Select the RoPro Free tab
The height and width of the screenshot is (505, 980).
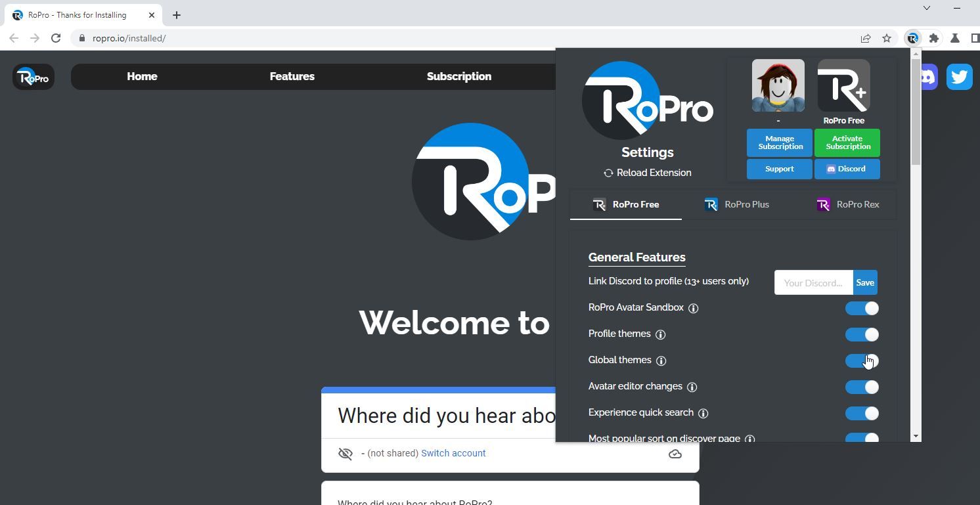626,204
